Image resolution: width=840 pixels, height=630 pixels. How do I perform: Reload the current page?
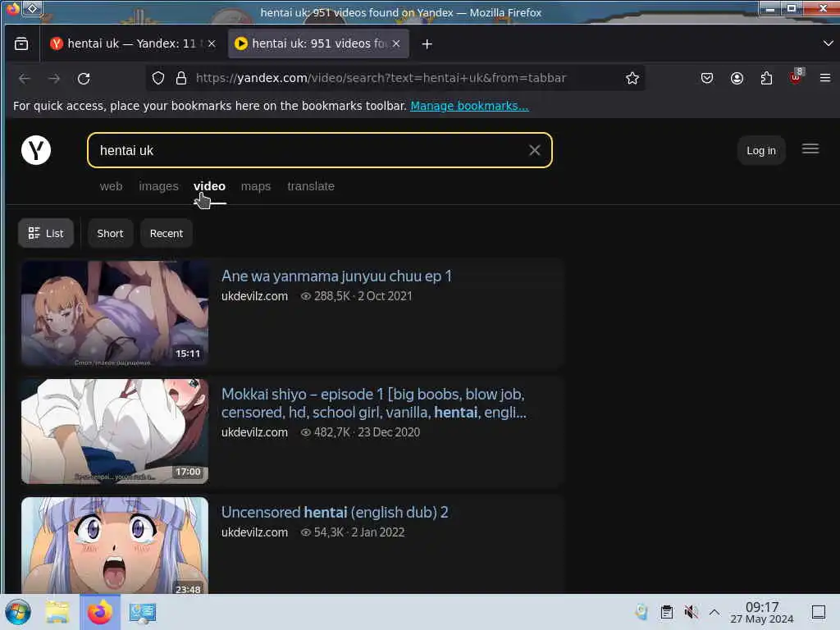tap(84, 79)
